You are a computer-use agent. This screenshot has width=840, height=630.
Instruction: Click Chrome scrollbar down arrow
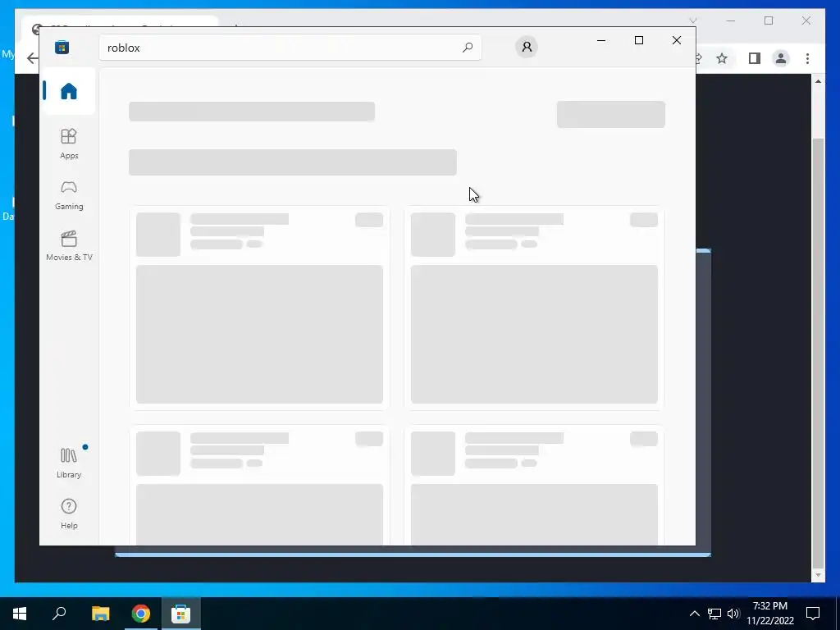(x=818, y=575)
